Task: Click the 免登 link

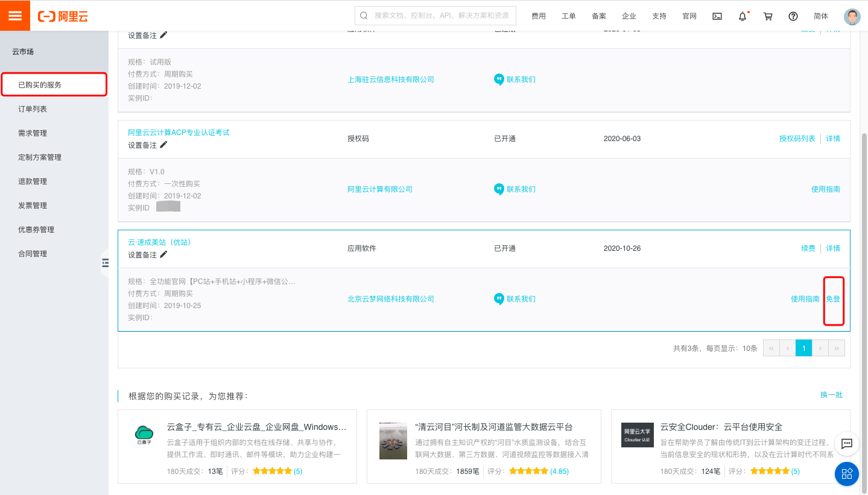Action: click(833, 299)
